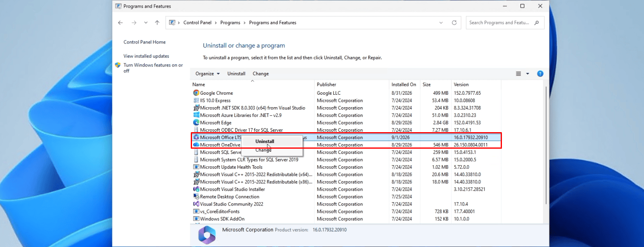The height and width of the screenshot is (247, 644).
Task: Open Control Panel Home link
Action: [x=144, y=42]
